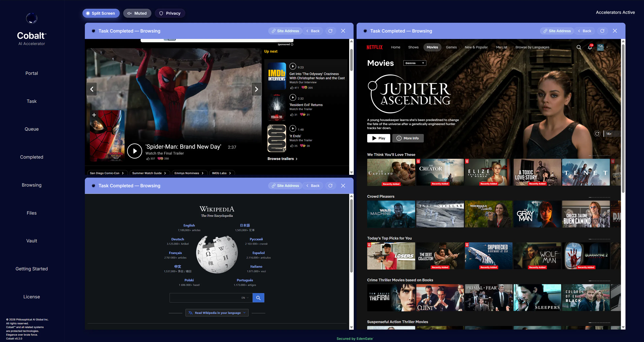Close the IMDb browsing pane
Screen dimensions: 644x342
pyautogui.click(x=343, y=31)
